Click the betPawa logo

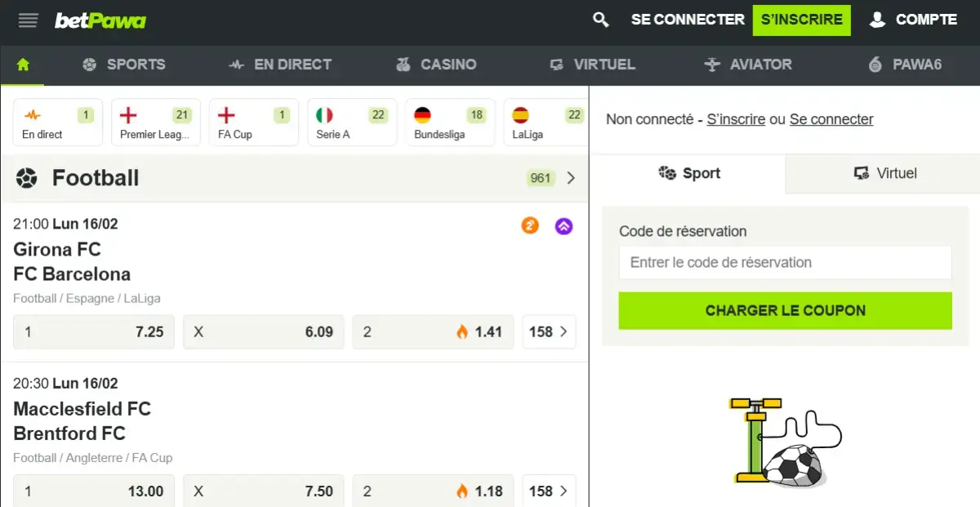pyautogui.click(x=100, y=20)
